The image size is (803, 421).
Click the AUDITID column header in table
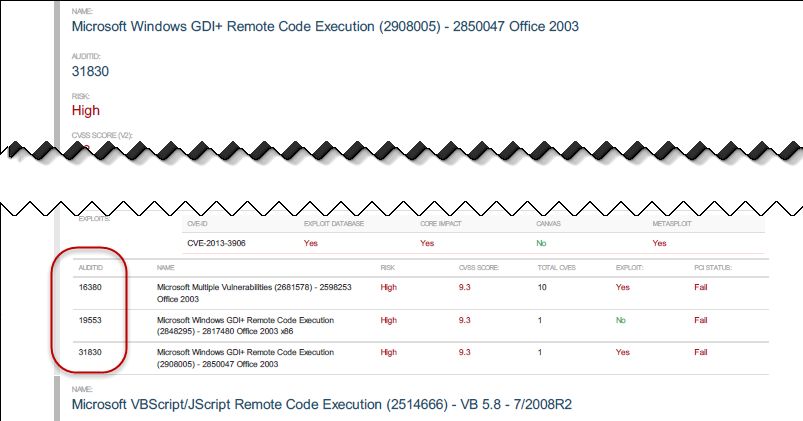(91, 268)
